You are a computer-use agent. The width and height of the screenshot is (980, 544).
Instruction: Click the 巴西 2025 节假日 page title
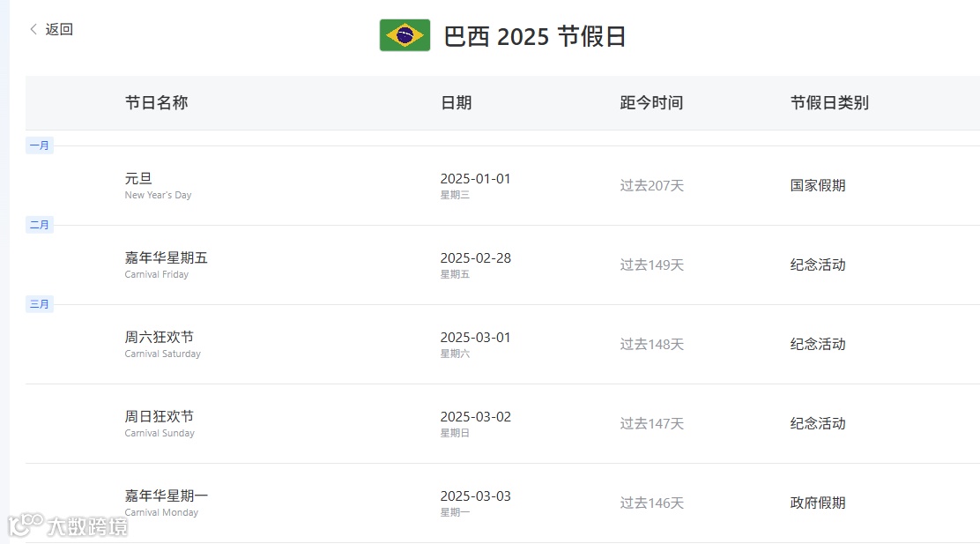535,36
